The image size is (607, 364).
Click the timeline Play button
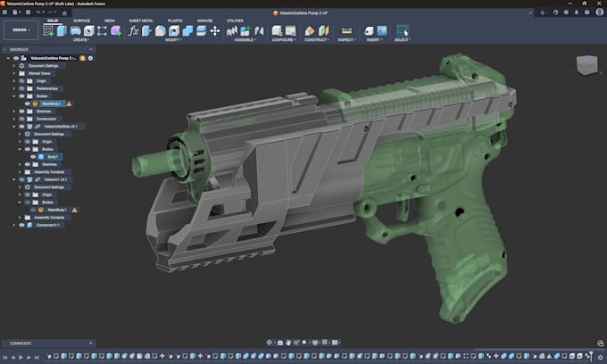pyautogui.click(x=21, y=358)
